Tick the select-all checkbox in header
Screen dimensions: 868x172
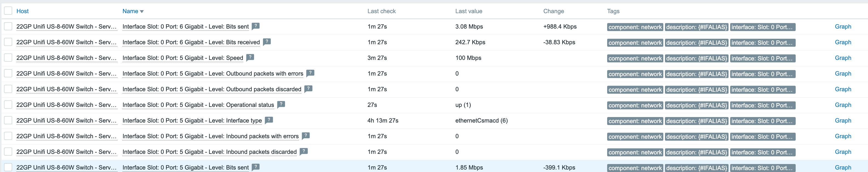[x=8, y=11]
